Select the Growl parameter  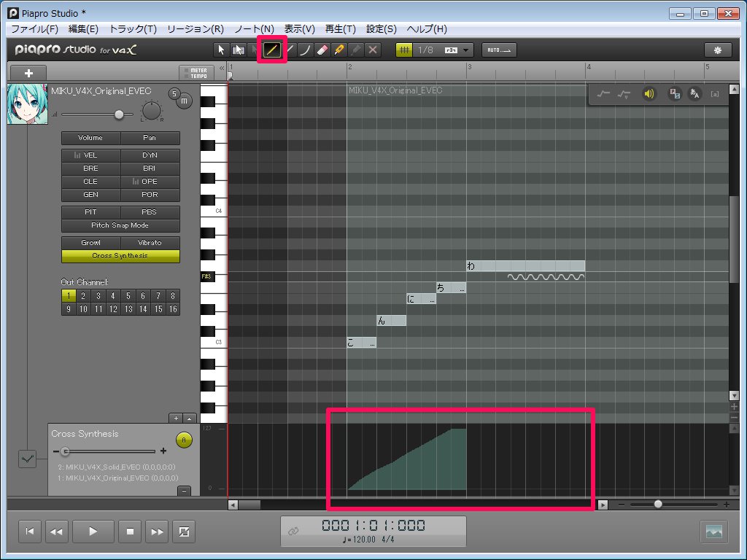pyautogui.click(x=90, y=243)
